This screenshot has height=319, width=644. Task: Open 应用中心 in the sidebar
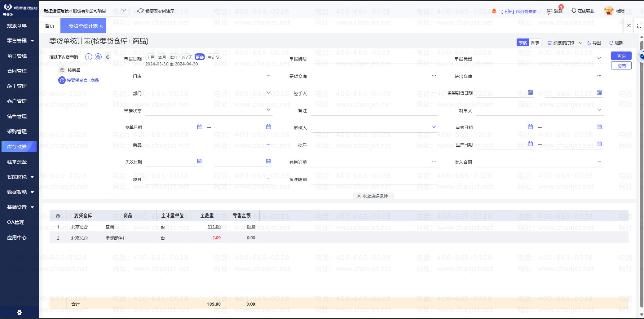[x=17, y=237]
